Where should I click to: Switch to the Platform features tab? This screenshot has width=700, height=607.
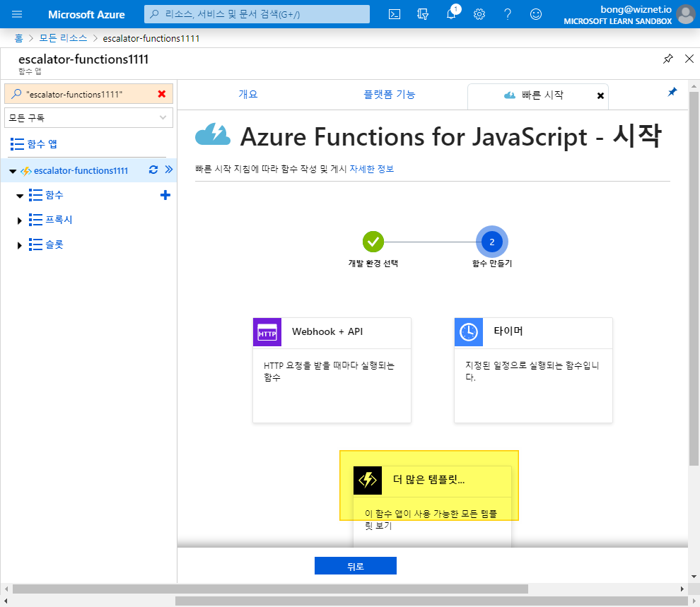coord(390,94)
